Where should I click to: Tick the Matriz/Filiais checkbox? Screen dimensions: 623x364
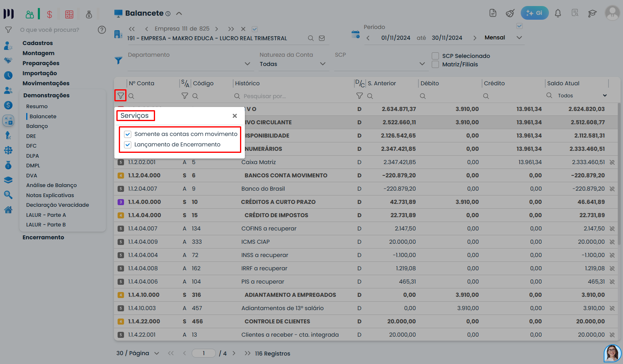435,64
